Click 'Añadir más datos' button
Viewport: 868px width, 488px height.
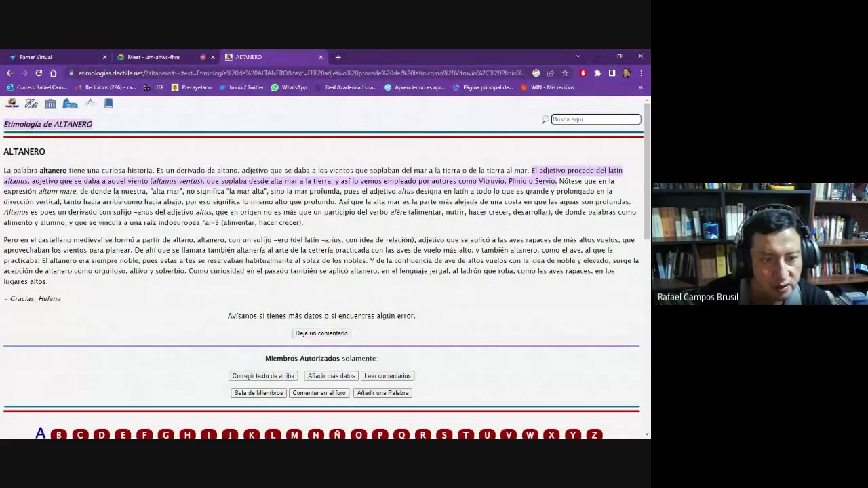[331, 376]
